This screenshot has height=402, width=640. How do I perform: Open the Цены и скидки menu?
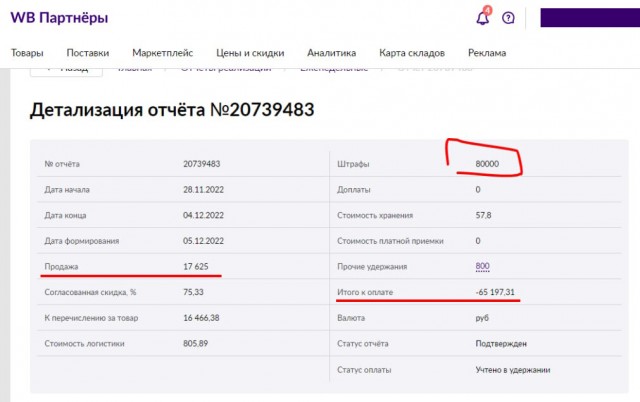[250, 53]
